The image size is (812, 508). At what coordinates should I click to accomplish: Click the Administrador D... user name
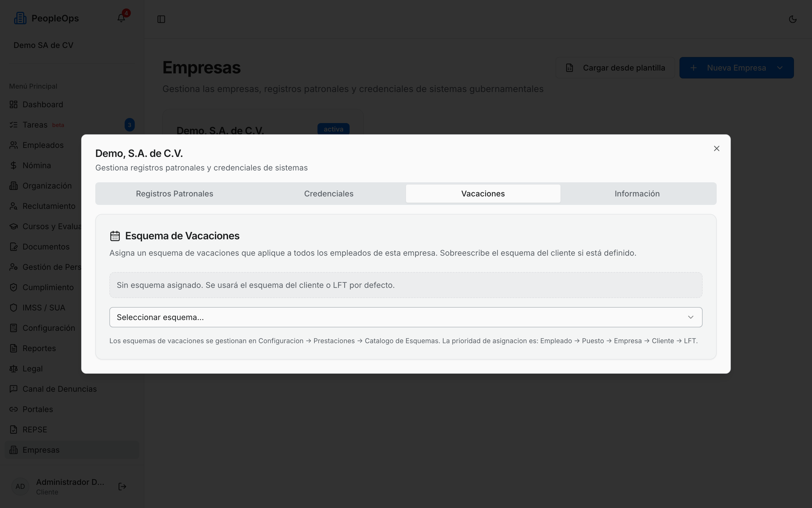70,482
